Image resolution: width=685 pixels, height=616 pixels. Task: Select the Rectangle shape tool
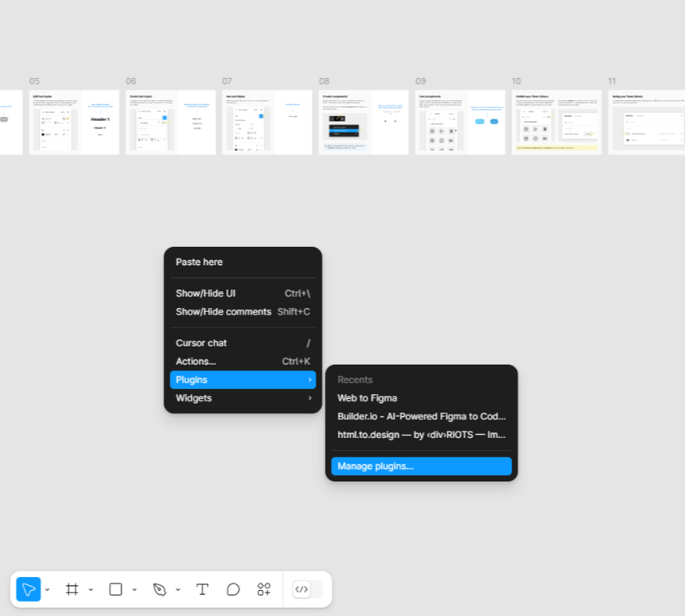coord(115,589)
